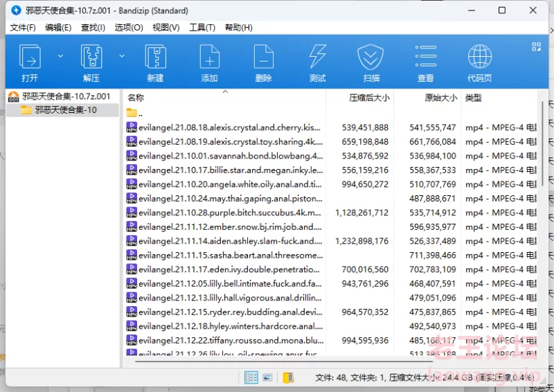Viewport: 554px width, 392px height.
Task: Click the original size value 492,540,973
Action: [x=433, y=326]
